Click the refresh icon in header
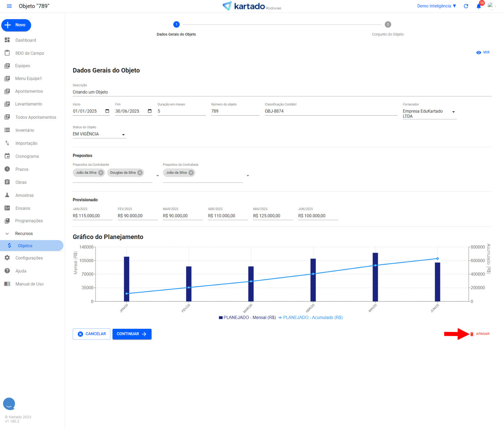Viewport: 504px width, 428px height. [x=466, y=6]
